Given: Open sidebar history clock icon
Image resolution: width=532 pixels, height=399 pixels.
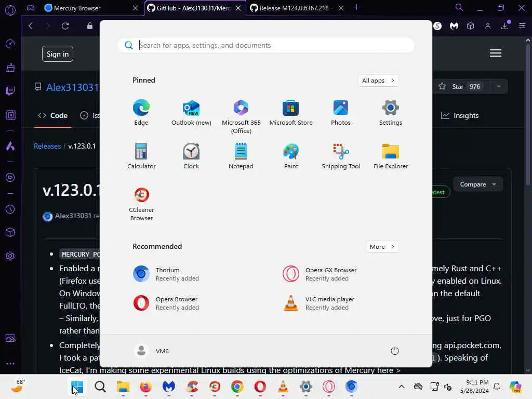Looking at the screenshot, I should [10, 209].
